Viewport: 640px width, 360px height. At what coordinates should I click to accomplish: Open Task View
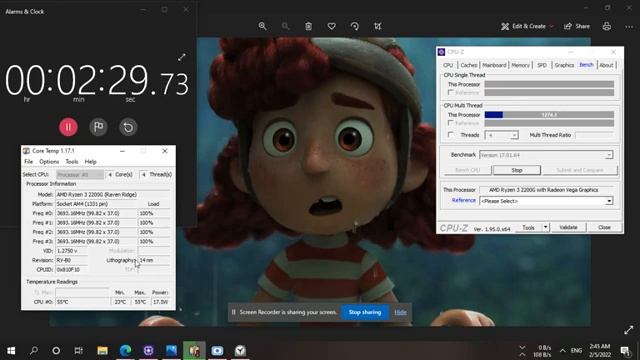78,351
